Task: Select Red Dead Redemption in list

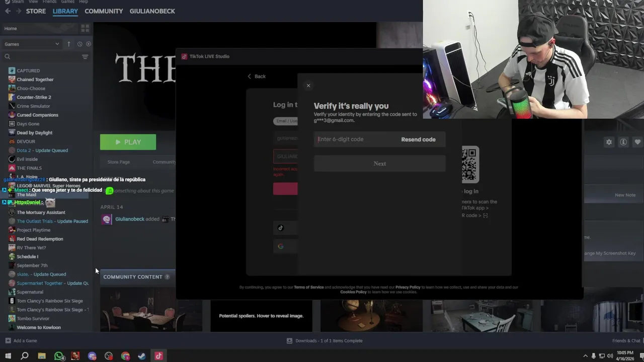Action: point(40,239)
